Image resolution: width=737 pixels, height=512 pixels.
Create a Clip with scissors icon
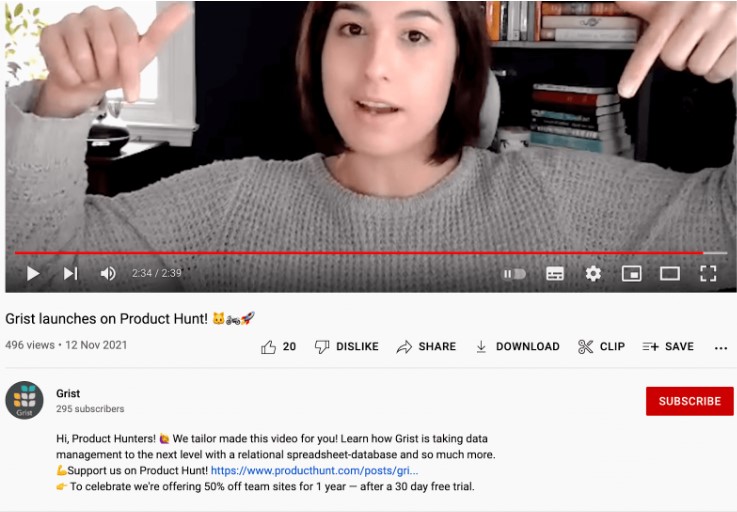tap(601, 347)
